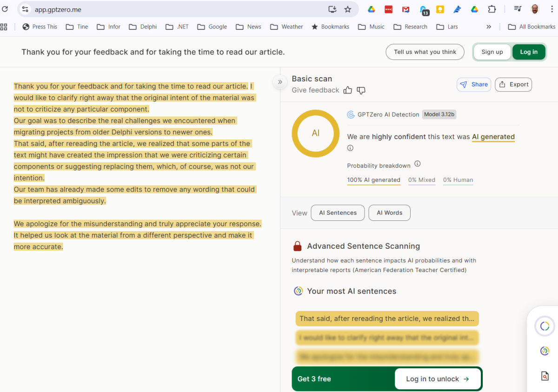Switch view to AI Words

(x=389, y=213)
